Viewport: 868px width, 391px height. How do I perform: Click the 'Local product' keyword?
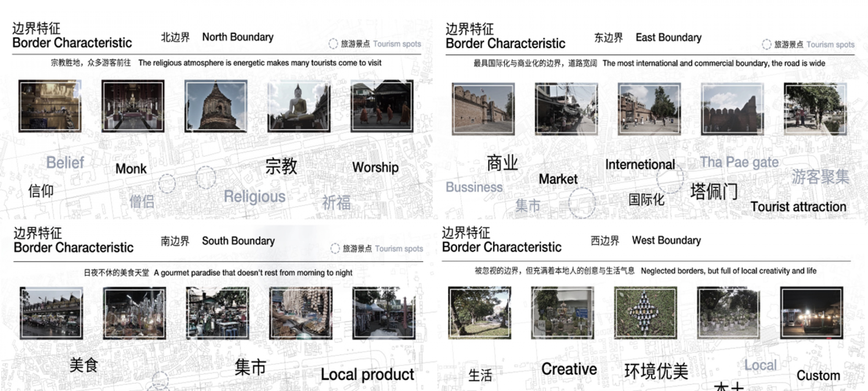[x=367, y=374]
